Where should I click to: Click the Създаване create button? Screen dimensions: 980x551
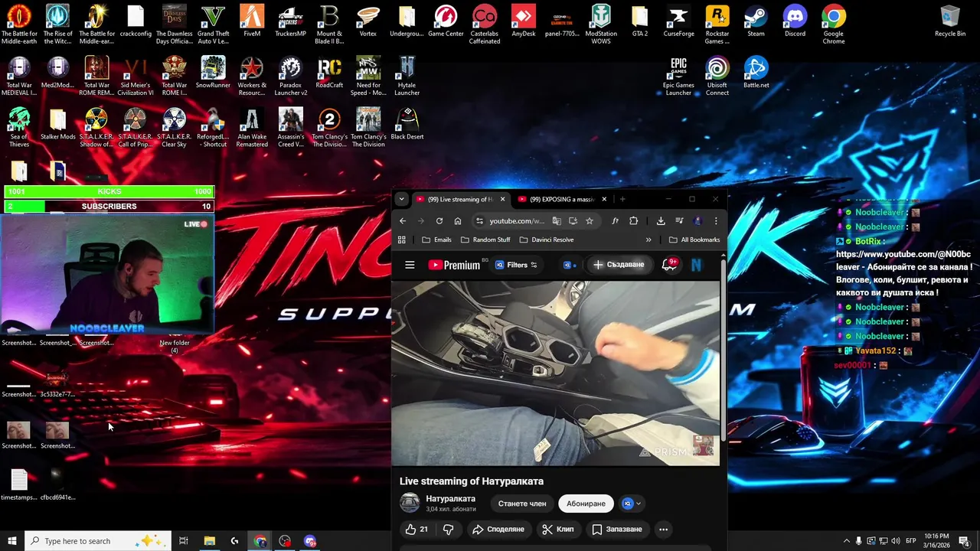619,265
